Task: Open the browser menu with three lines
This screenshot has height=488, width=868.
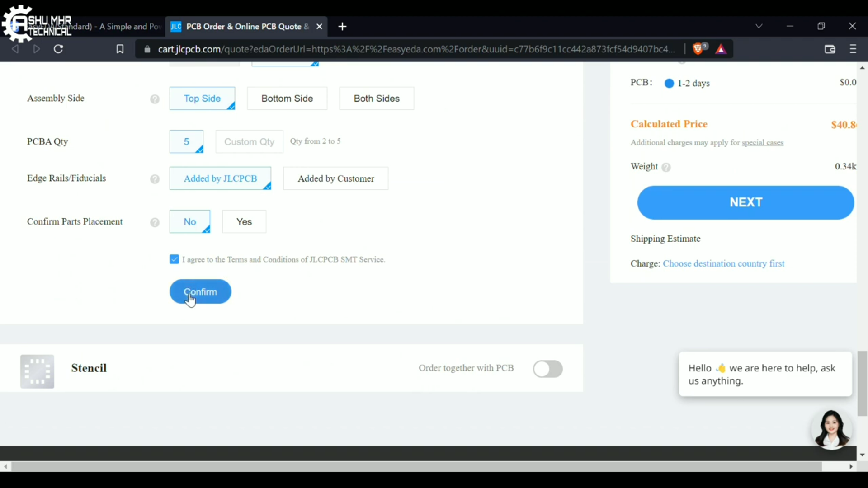Action: [x=853, y=49]
